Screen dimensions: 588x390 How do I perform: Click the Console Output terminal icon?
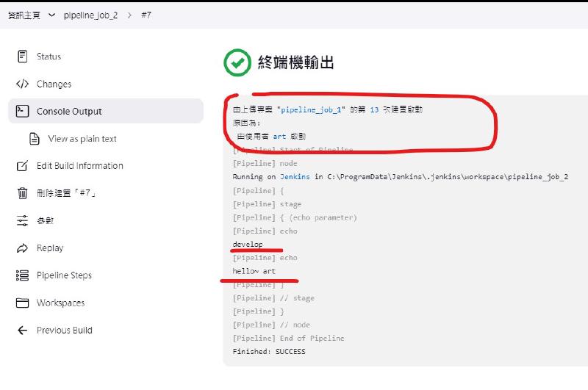pyautogui.click(x=22, y=112)
